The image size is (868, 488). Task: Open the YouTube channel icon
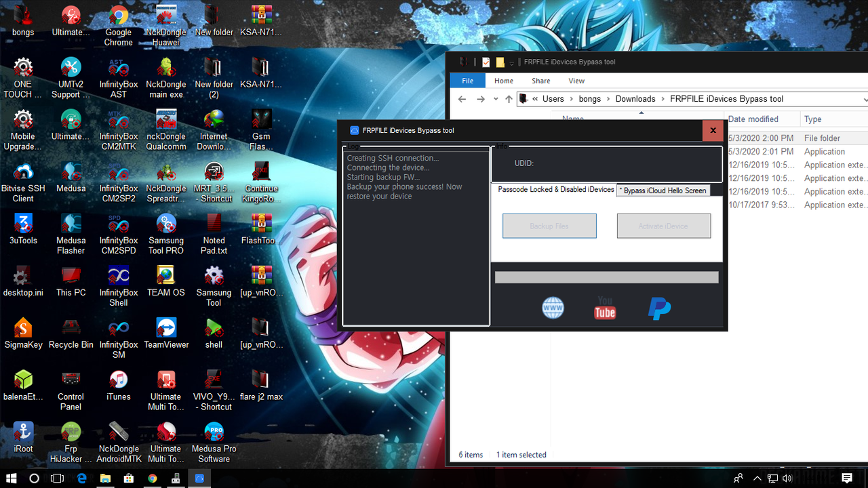(604, 308)
